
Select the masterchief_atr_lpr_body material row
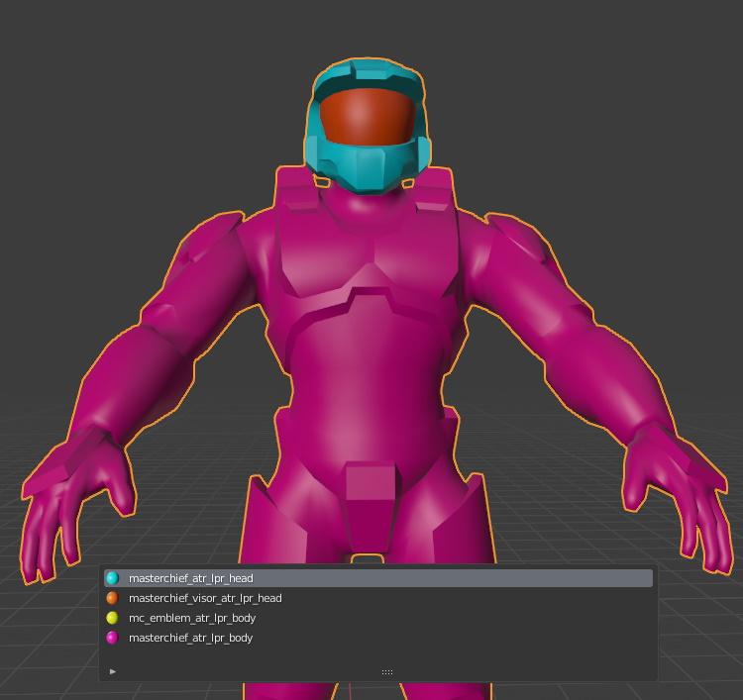pyautogui.click(x=378, y=638)
